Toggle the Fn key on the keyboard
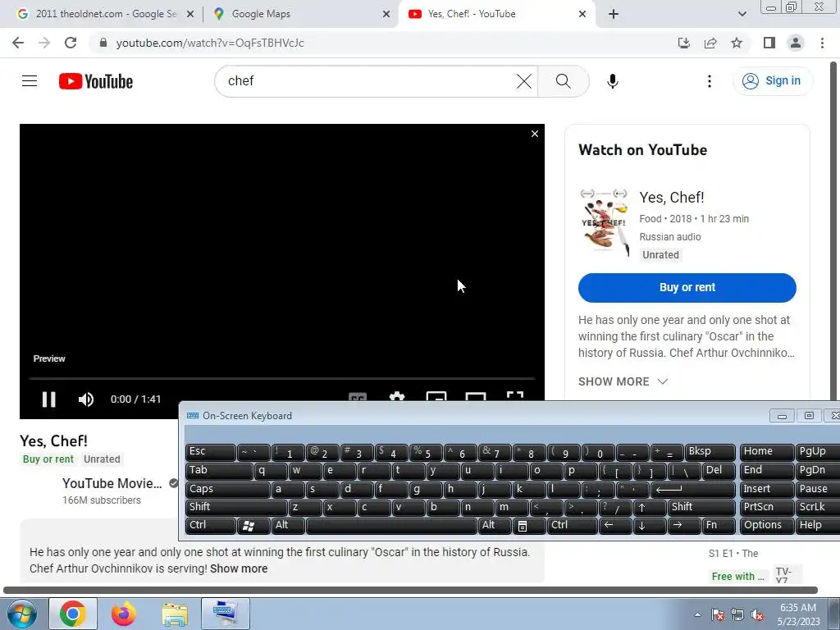This screenshot has width=840, height=630. (x=718, y=526)
